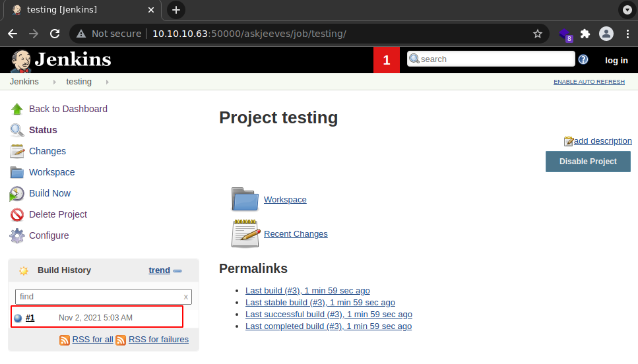Focus the Build History find field
The height and width of the screenshot is (364, 638).
click(x=99, y=297)
